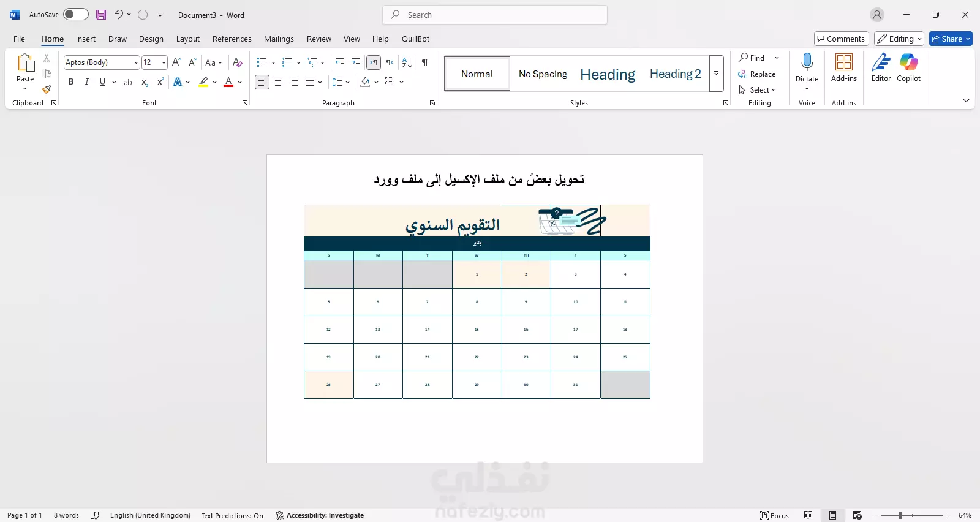Apply strikethrough formatting
This screenshot has width=980, height=522.
[x=128, y=82]
